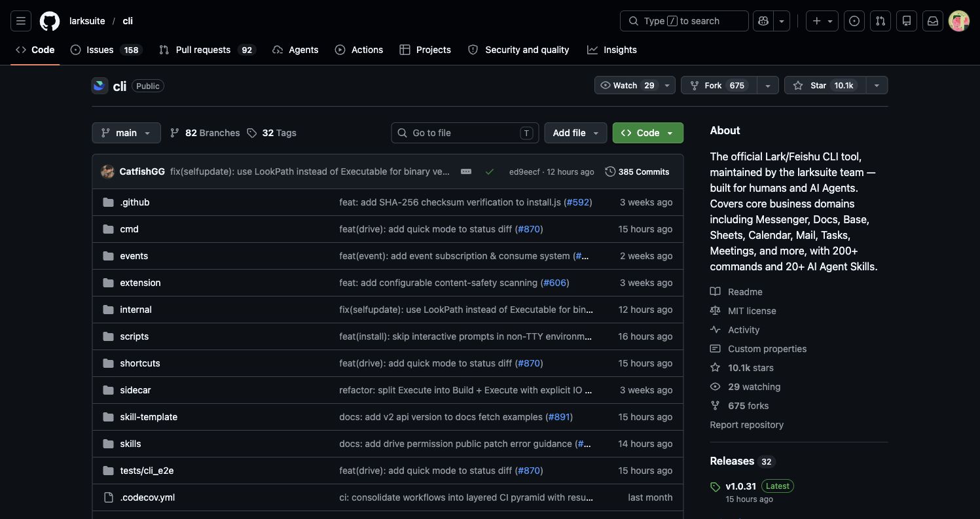Switch to the Security and quality tab
The image size is (980, 519).
point(518,50)
